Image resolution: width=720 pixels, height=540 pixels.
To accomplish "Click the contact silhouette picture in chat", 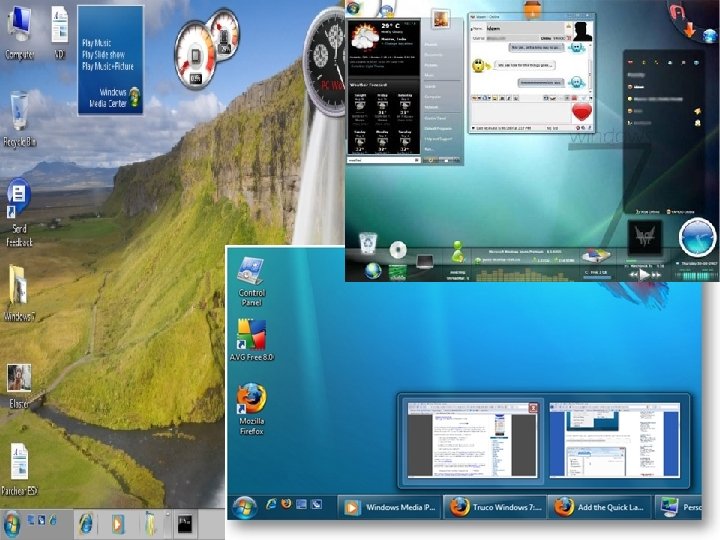I will (x=582, y=31).
